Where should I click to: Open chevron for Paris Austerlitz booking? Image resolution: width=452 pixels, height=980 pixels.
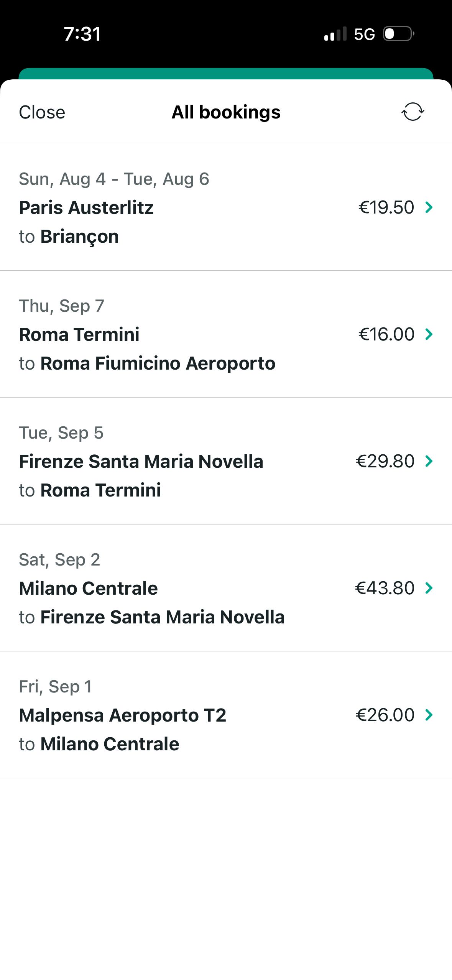click(429, 207)
